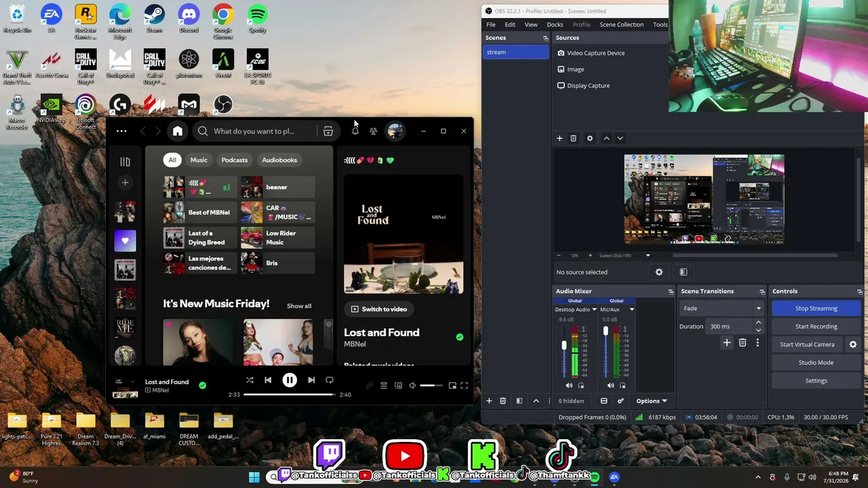Click Switch to video button
868x488 pixels.
point(379,309)
